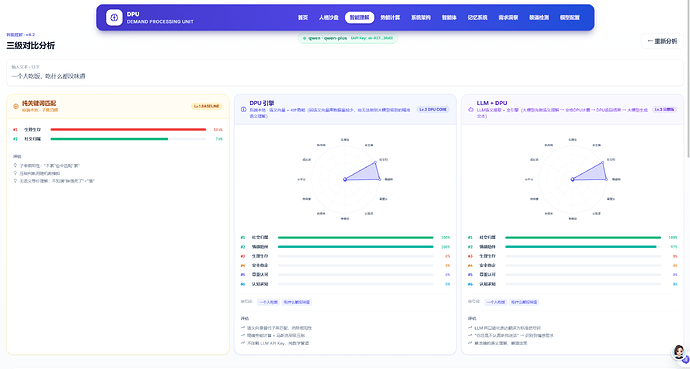Click the DEMAND PROCESSING UNIT subtitle
690x369 pixels.
[x=160, y=22]
